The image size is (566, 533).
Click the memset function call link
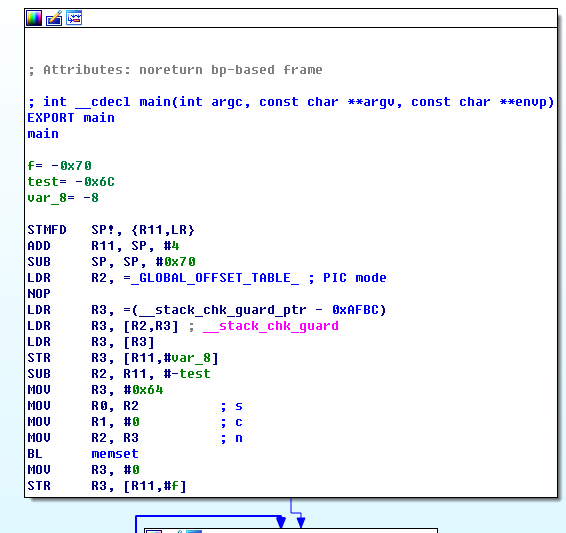pyautogui.click(x=115, y=454)
